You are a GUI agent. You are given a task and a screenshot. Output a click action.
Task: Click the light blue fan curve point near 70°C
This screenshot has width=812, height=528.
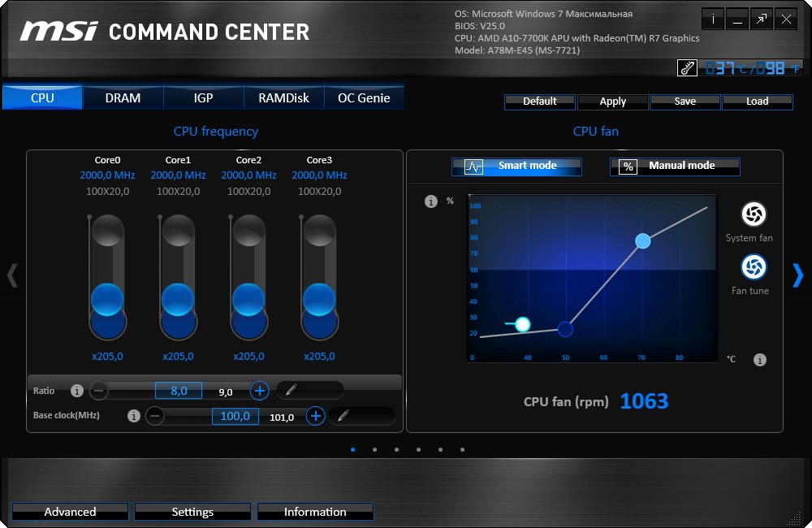[642, 241]
